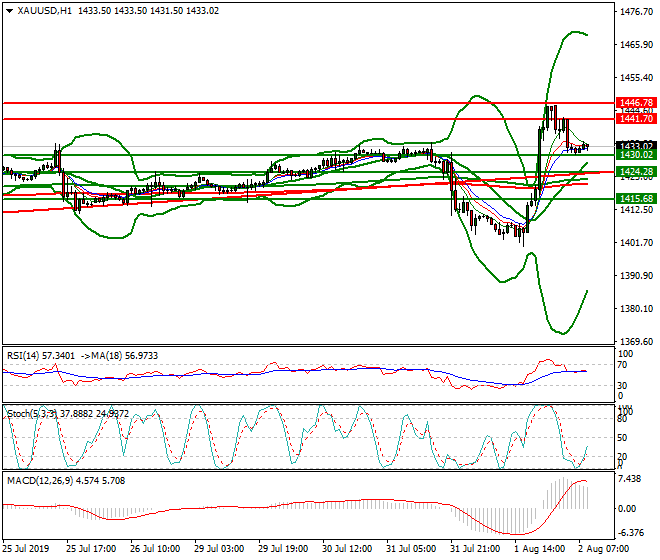
Task: Click the 1380.10 price scale value
Action: click(636, 309)
